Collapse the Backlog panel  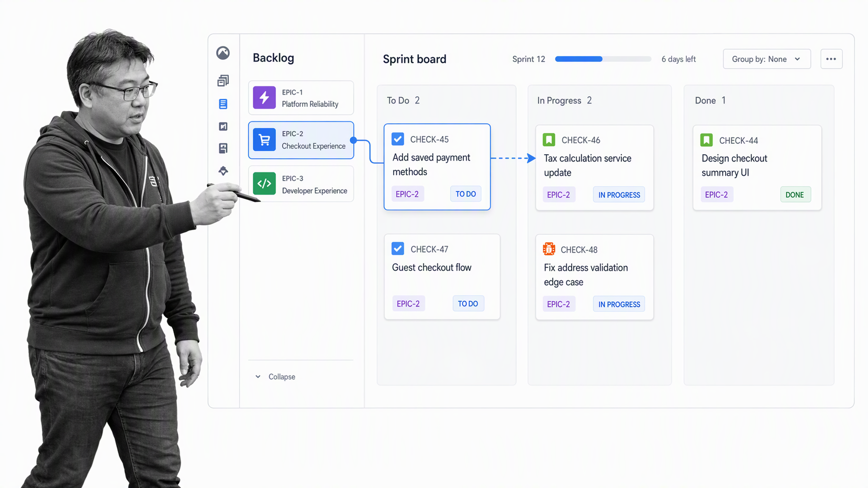pos(275,377)
